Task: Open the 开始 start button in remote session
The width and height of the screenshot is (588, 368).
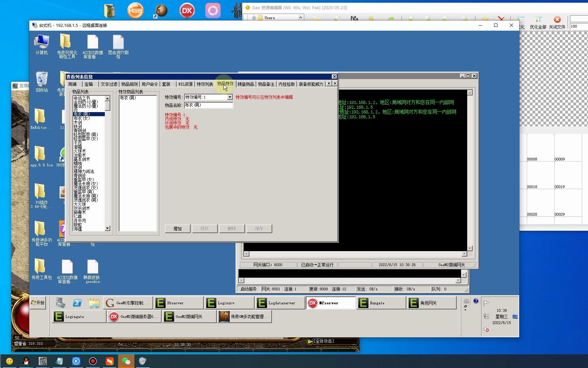Action: coord(38,303)
